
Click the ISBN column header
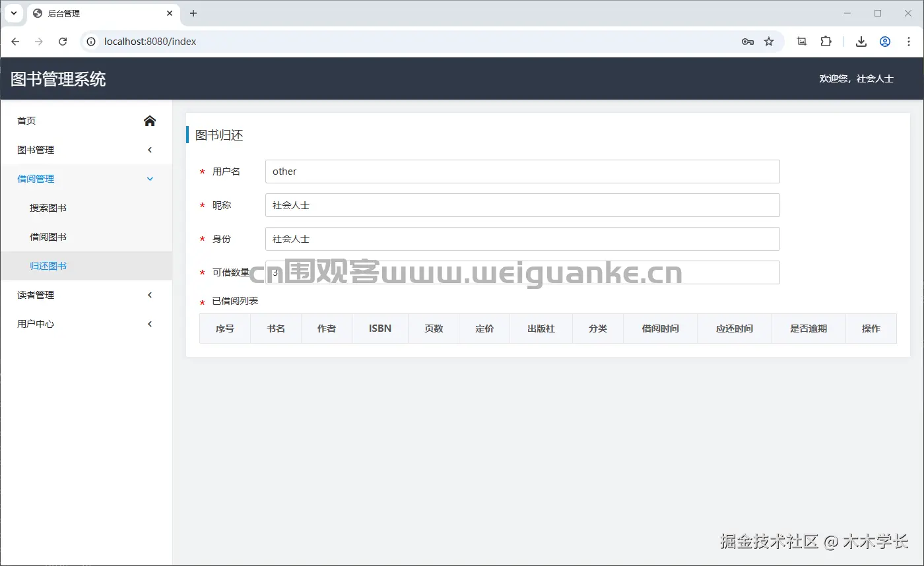[x=380, y=329]
